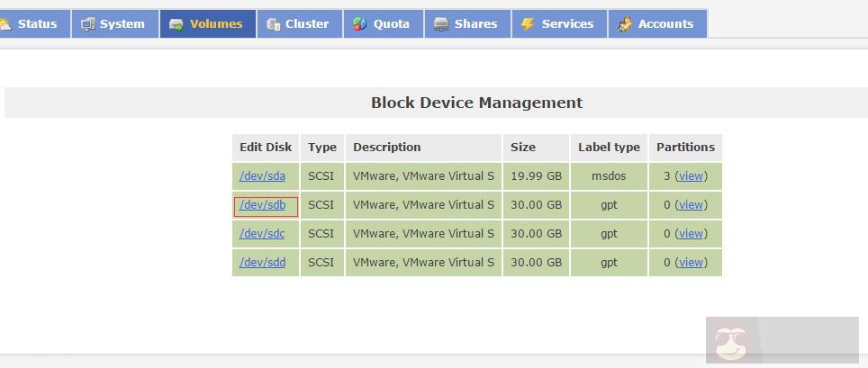Click the Shares drive icon
Viewport: 868px width, 368px height.
click(440, 24)
